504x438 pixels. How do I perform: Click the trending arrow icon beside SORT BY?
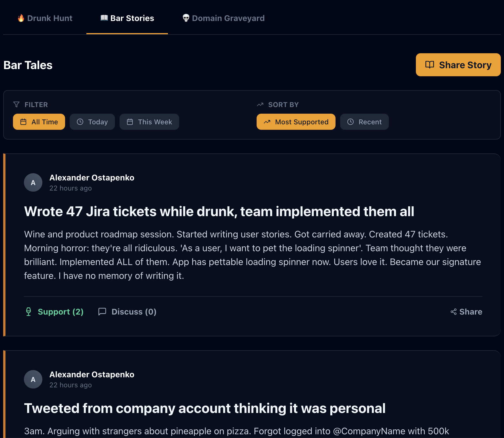tap(260, 104)
